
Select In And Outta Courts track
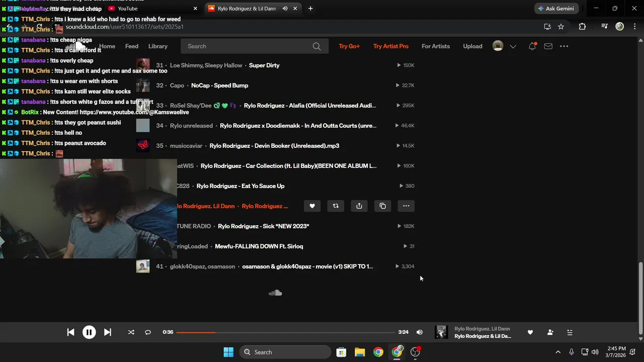coord(298,126)
